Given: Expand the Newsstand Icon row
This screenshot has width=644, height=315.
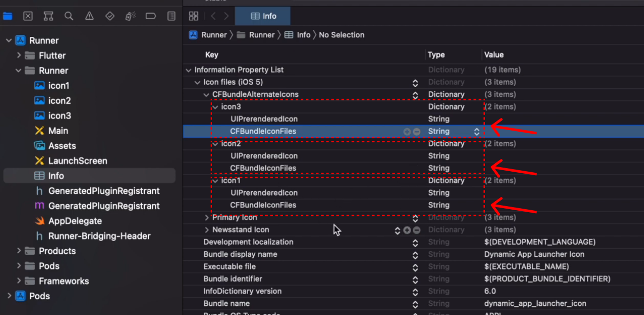Looking at the screenshot, I should click(207, 230).
